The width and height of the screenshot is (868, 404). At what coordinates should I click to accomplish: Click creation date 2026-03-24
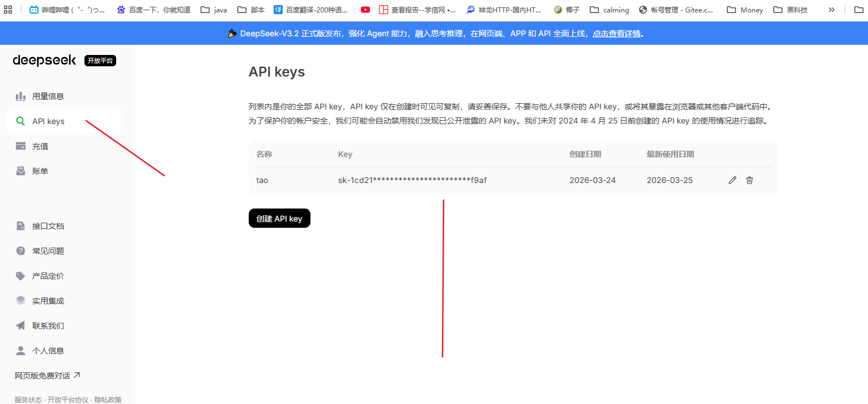click(x=593, y=180)
